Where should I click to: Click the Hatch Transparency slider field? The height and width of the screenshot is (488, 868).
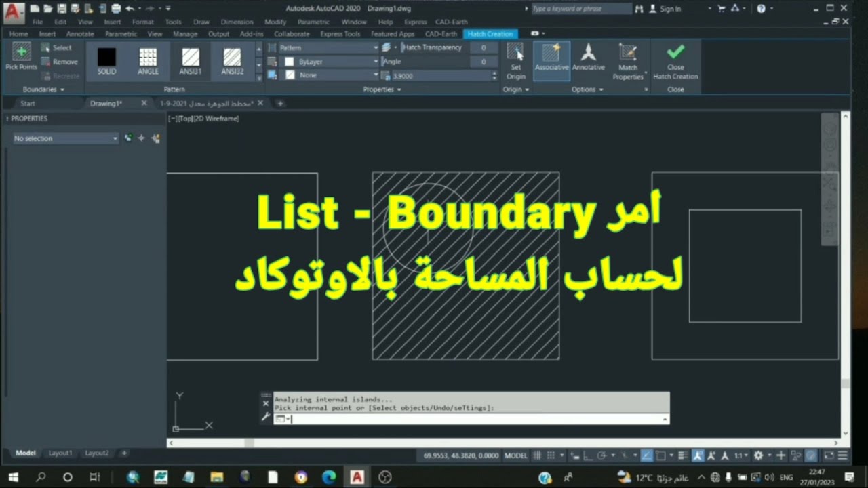[448, 47]
